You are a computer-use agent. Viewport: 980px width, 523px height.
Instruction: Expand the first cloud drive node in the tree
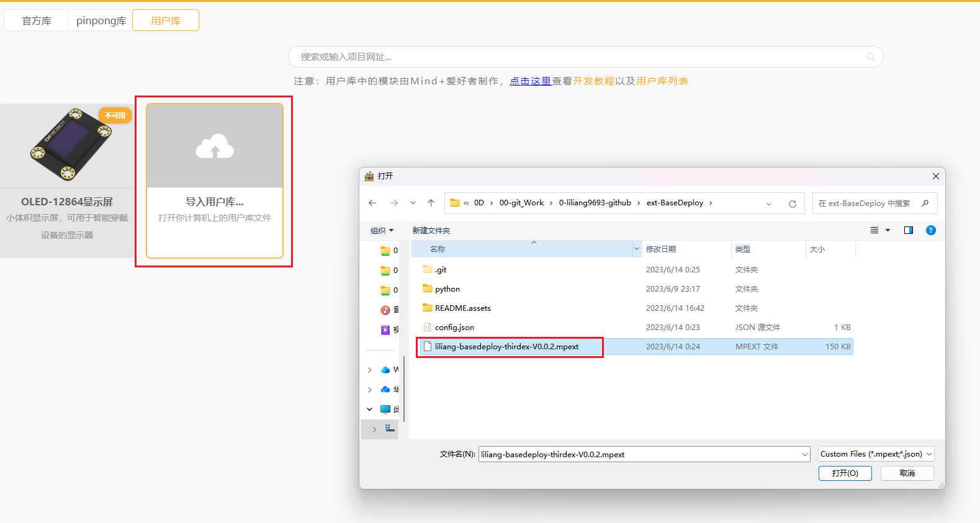(x=370, y=370)
